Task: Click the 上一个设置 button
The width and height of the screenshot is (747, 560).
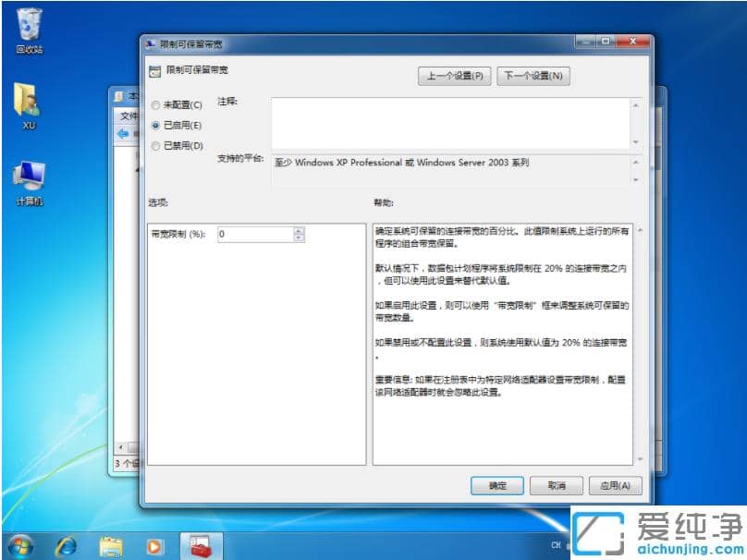Action: 455,76
